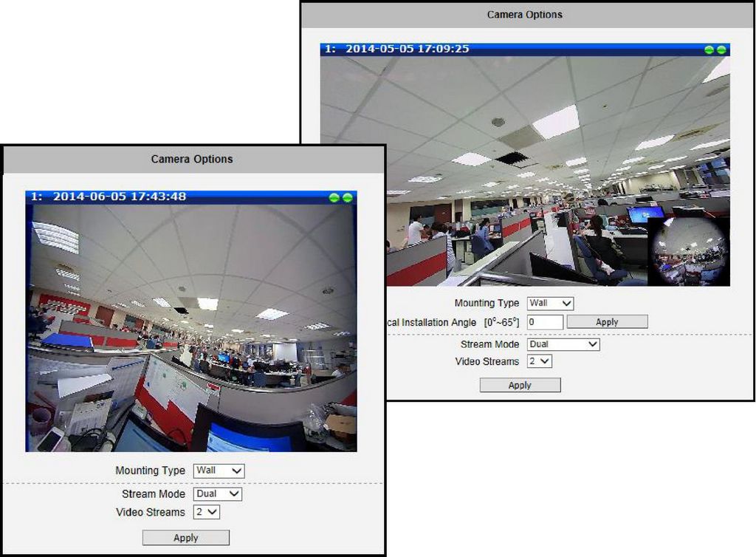The height and width of the screenshot is (557, 756).
Task: Open Stream Mode dropdown in back window
Action: 563,344
